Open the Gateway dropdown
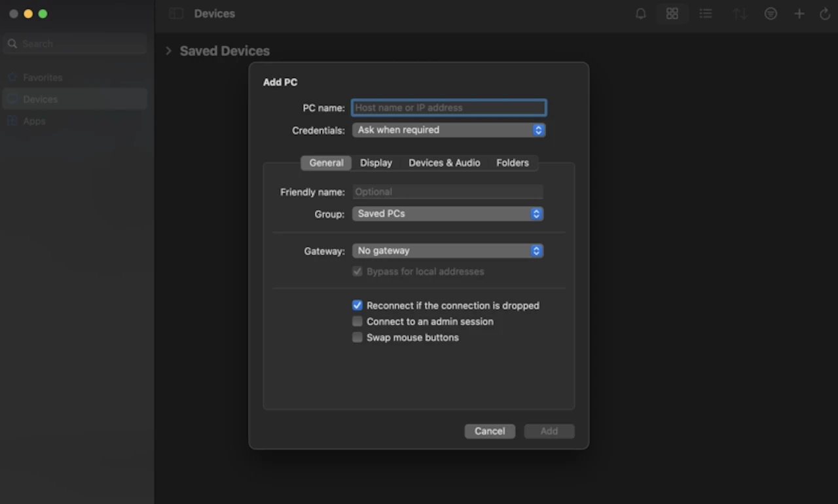This screenshot has width=838, height=504. [x=448, y=251]
